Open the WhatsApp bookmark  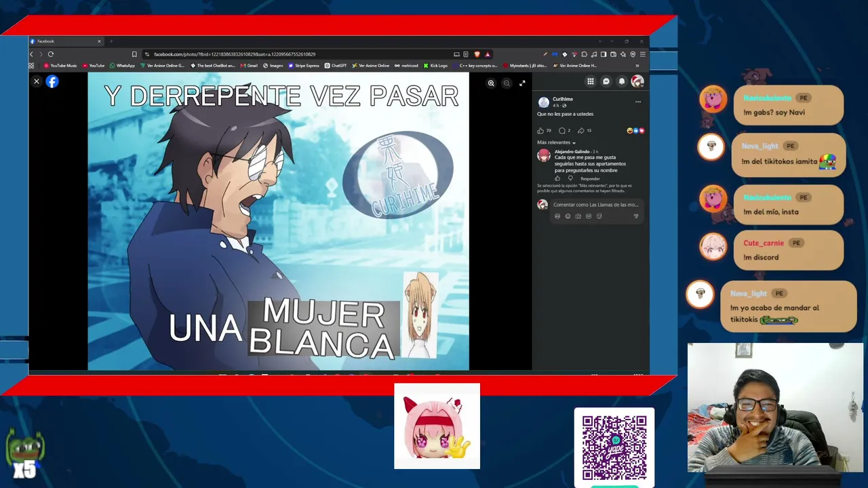point(122,66)
